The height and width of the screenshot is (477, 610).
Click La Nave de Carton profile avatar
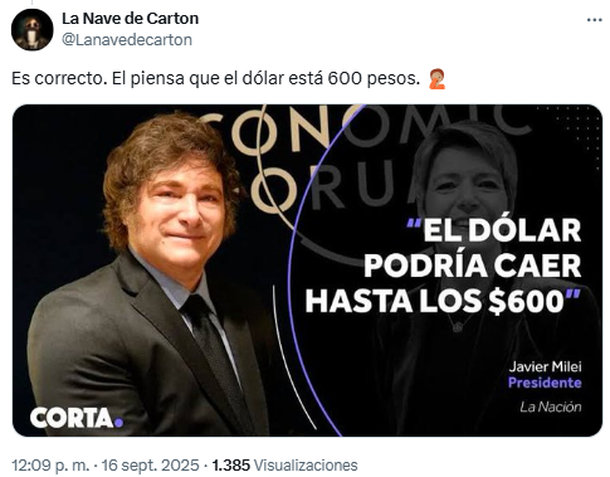coord(32,30)
